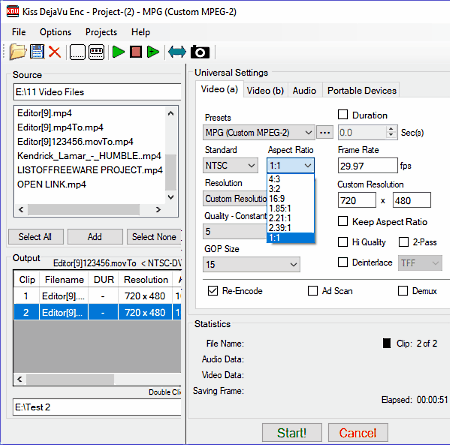
Task: Switch to the Portable Devices tab
Action: click(x=362, y=90)
